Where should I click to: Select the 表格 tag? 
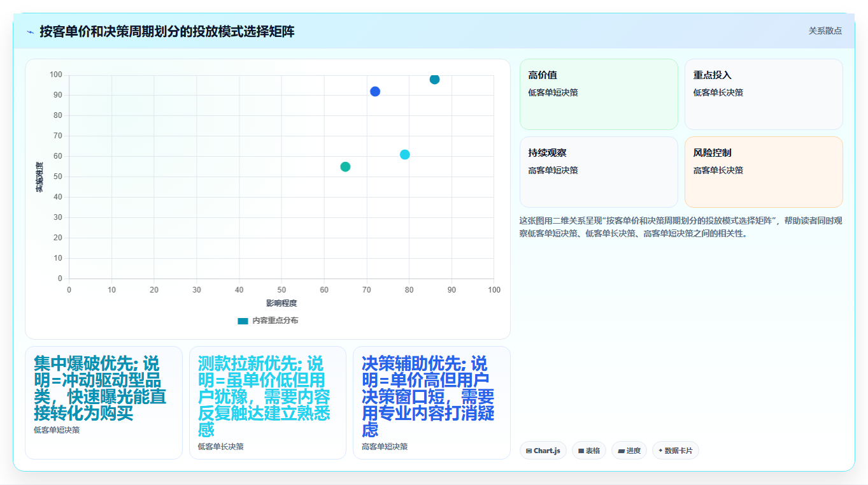589,451
